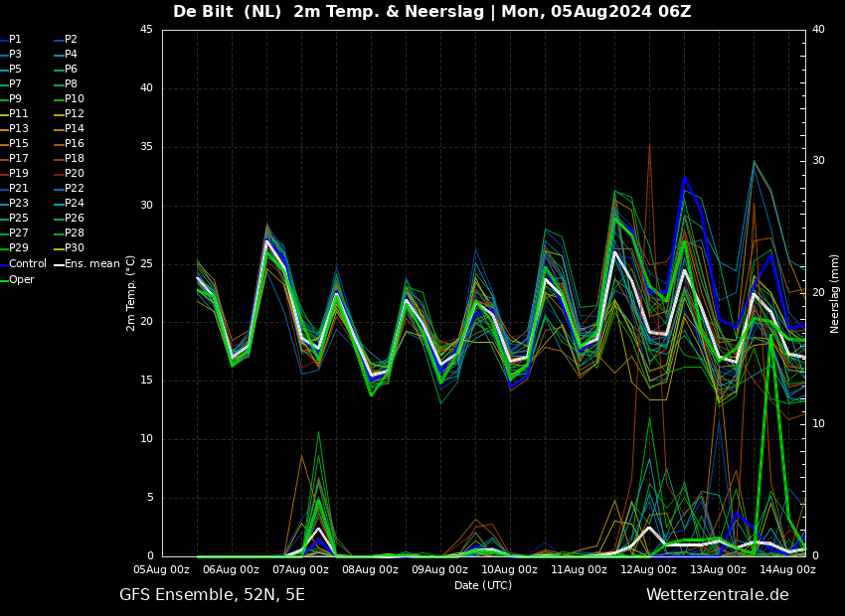
Task: Click the 30 value on Neerslag axis
Action: pyautogui.click(x=818, y=160)
